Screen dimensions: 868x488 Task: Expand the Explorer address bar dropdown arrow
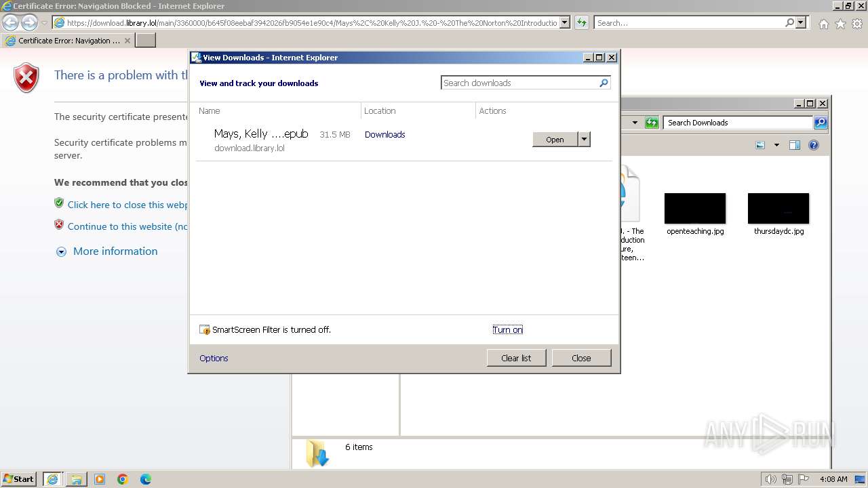point(635,123)
